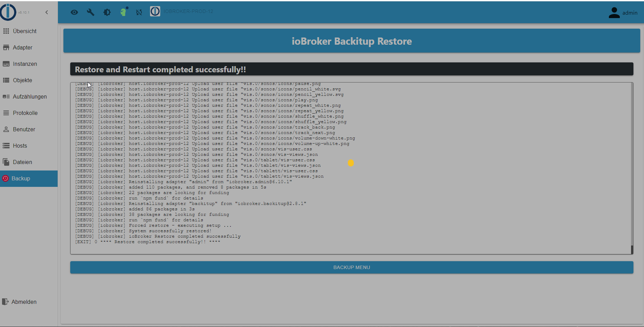The height and width of the screenshot is (327, 644).
Task: Click the Dateien documents icon
Action: (x=6, y=162)
